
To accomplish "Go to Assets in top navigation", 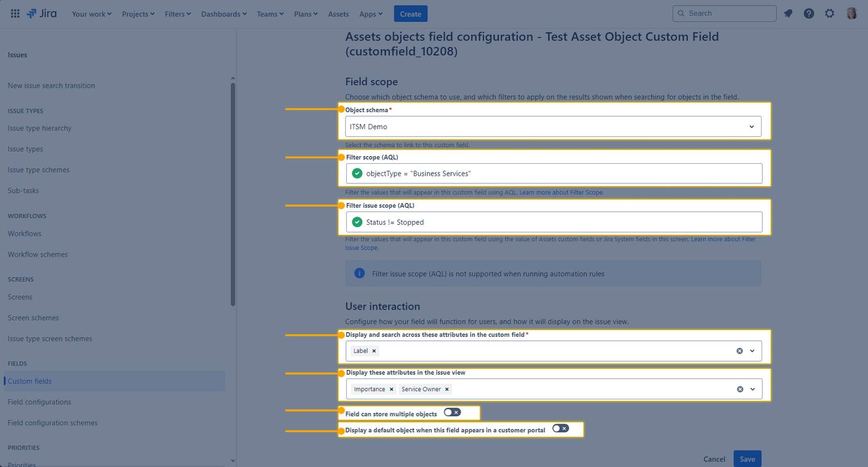I will tap(338, 14).
